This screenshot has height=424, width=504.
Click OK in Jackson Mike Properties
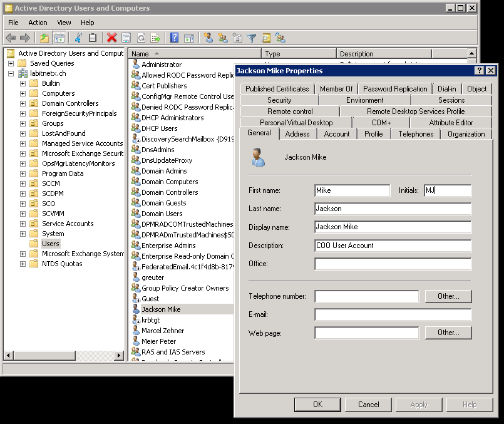click(x=317, y=405)
